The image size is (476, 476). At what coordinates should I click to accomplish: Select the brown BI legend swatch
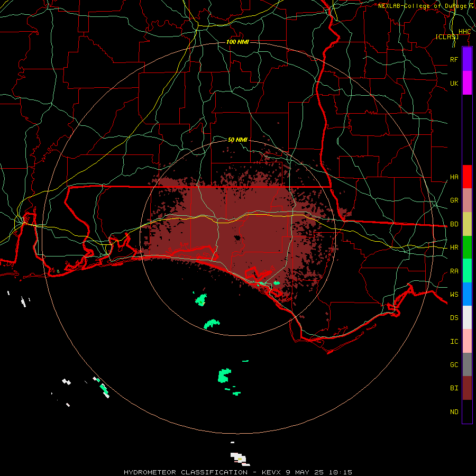[467, 388]
